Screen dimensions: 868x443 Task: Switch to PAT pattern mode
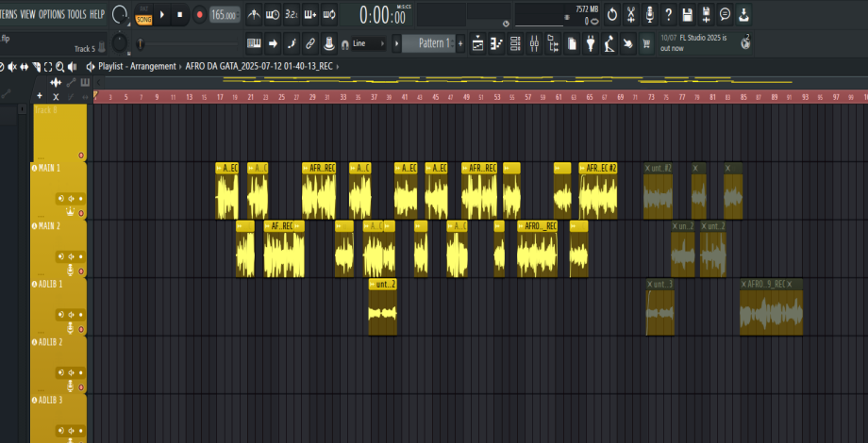pos(144,8)
